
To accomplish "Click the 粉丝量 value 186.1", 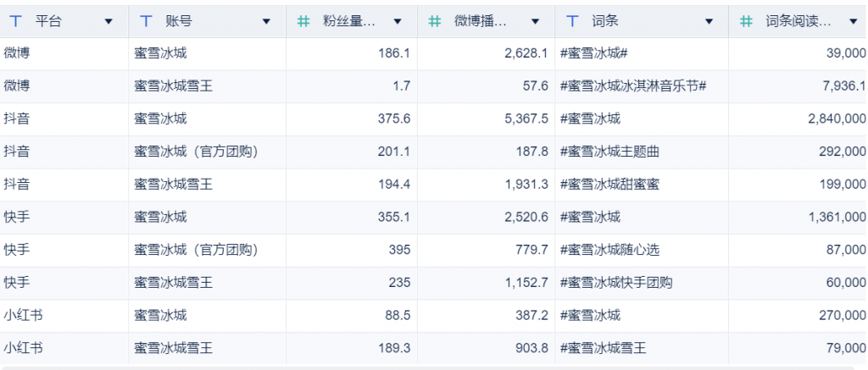I will click(x=394, y=53).
